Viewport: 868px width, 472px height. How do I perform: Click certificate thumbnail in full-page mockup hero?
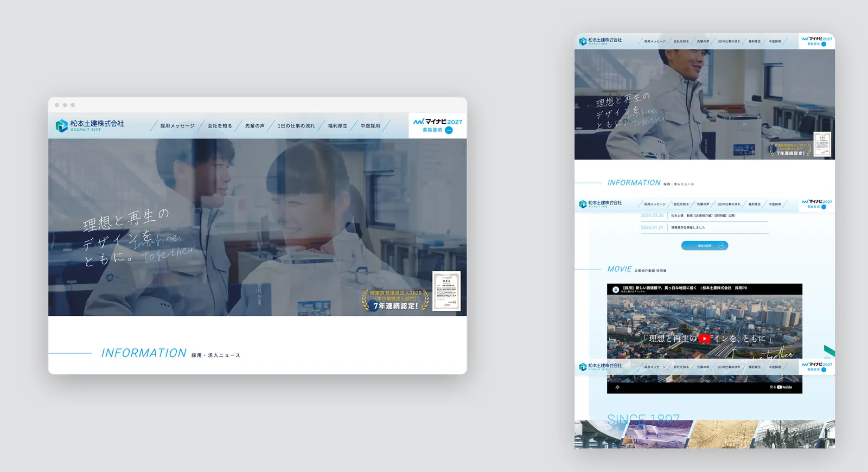(822, 144)
